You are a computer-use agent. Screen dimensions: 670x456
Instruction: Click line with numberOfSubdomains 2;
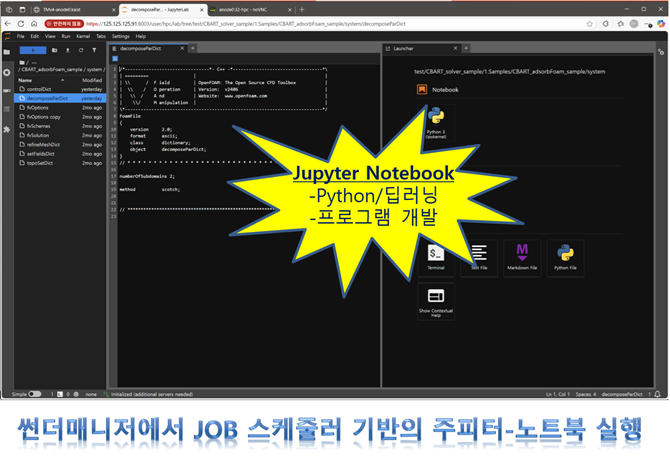147,176
